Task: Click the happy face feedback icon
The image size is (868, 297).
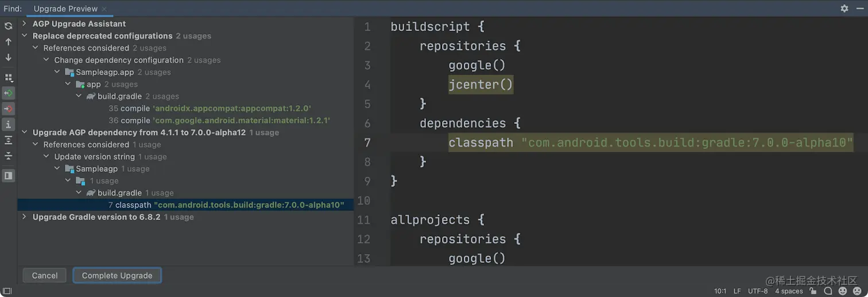Action: [842, 291]
